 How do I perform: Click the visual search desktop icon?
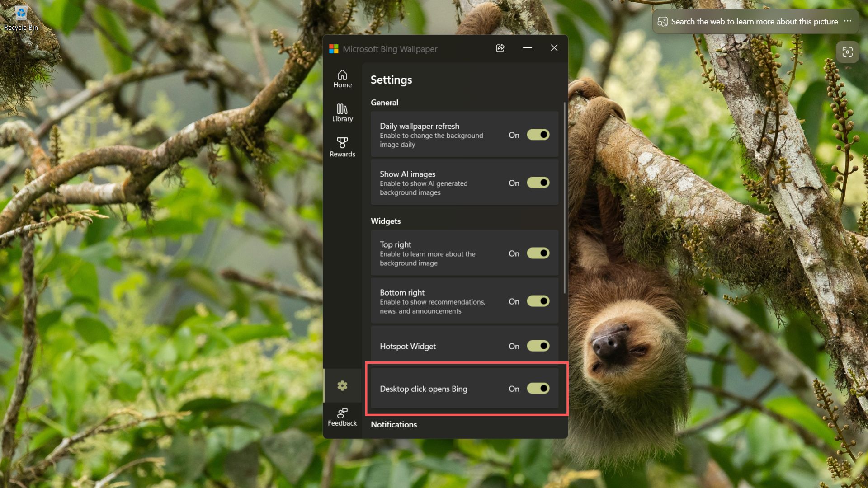coord(847,52)
